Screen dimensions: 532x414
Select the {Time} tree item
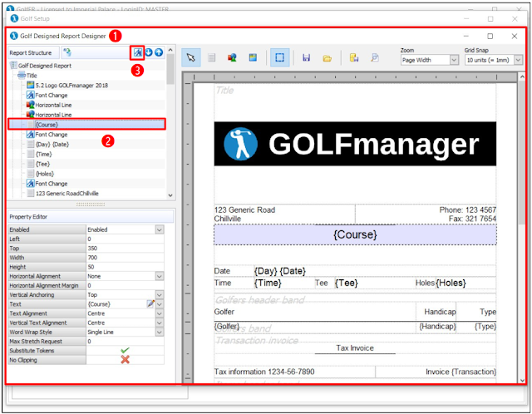coord(44,154)
